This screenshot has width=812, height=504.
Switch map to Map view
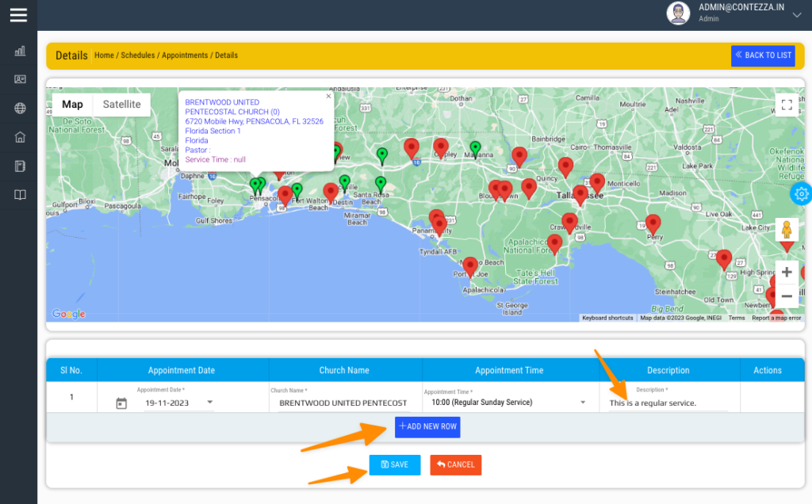click(72, 105)
